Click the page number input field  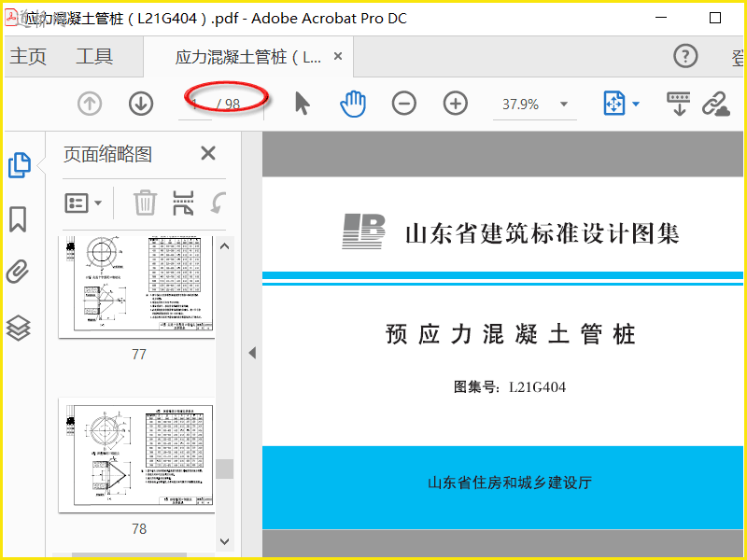pos(195,104)
